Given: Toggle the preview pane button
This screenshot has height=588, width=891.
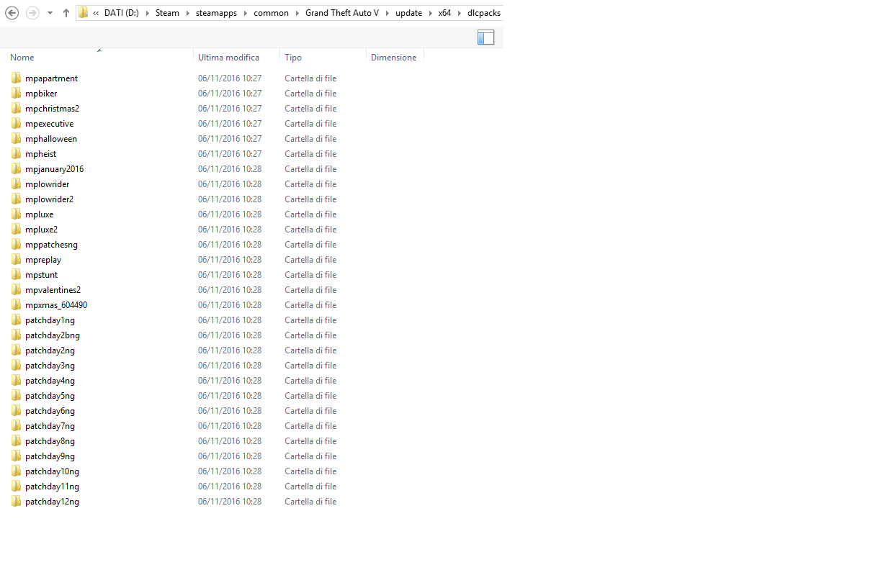Looking at the screenshot, I should [486, 37].
